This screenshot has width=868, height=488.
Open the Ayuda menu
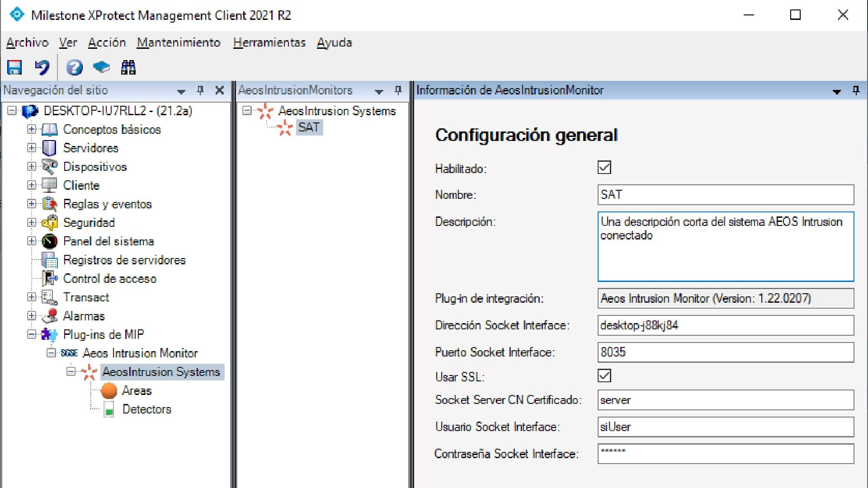coord(335,42)
